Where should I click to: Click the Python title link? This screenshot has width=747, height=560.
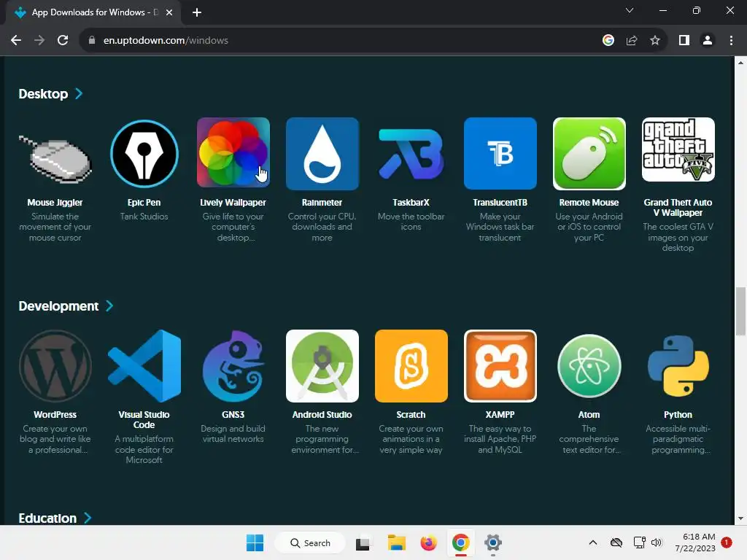[678, 415]
